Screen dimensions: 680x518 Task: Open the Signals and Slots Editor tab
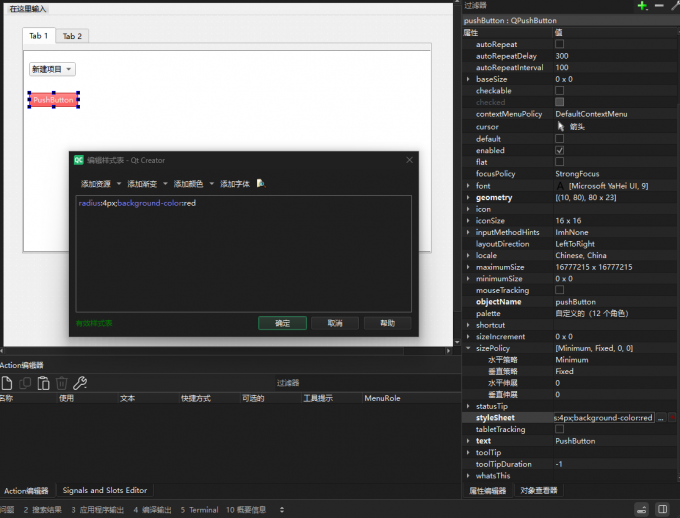click(x=105, y=490)
